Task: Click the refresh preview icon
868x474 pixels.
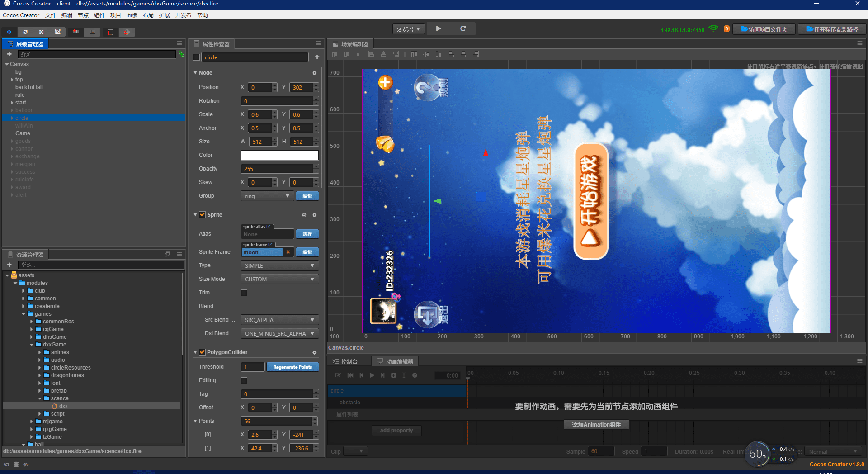Action: point(463,28)
